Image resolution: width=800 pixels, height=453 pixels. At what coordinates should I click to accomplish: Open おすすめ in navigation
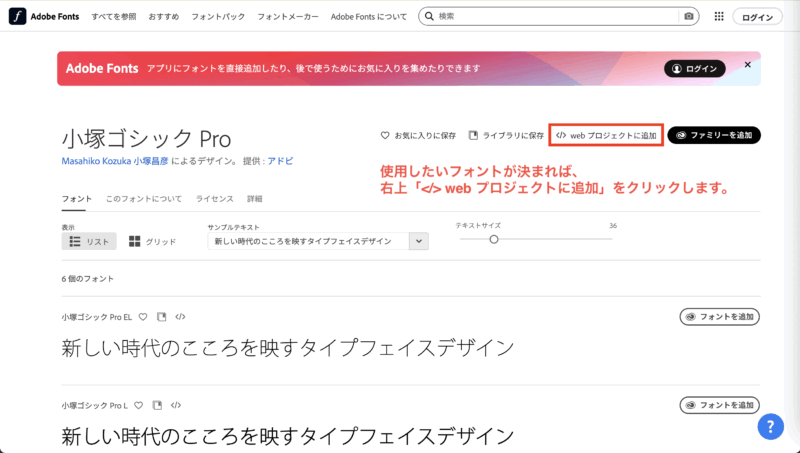164,16
